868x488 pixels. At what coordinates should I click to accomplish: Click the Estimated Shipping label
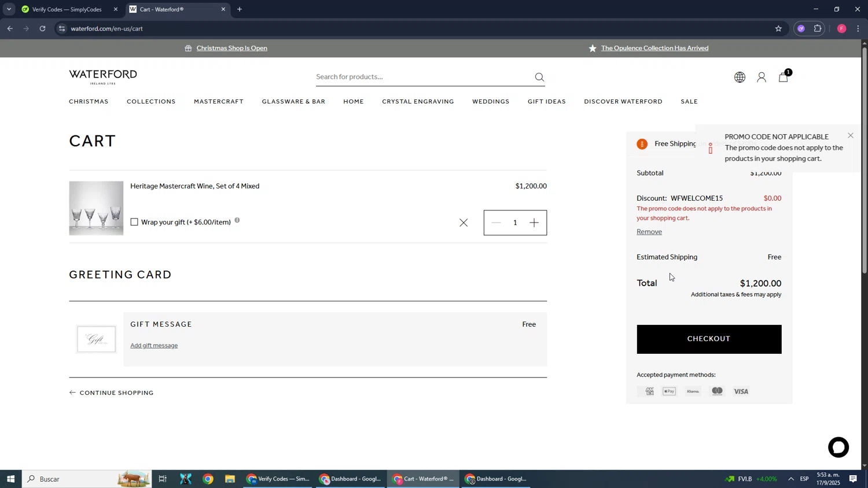pos(667,257)
